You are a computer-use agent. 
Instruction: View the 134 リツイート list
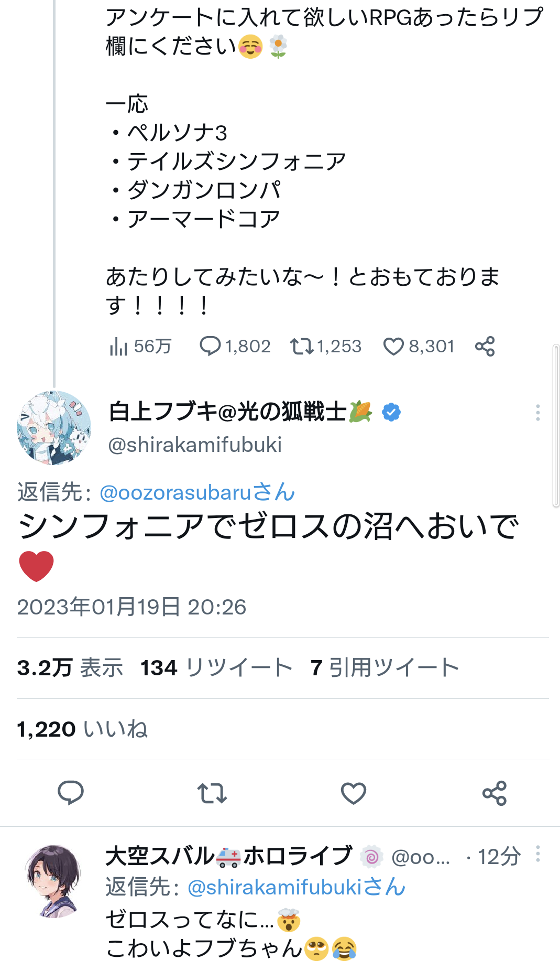pyautogui.click(x=216, y=668)
